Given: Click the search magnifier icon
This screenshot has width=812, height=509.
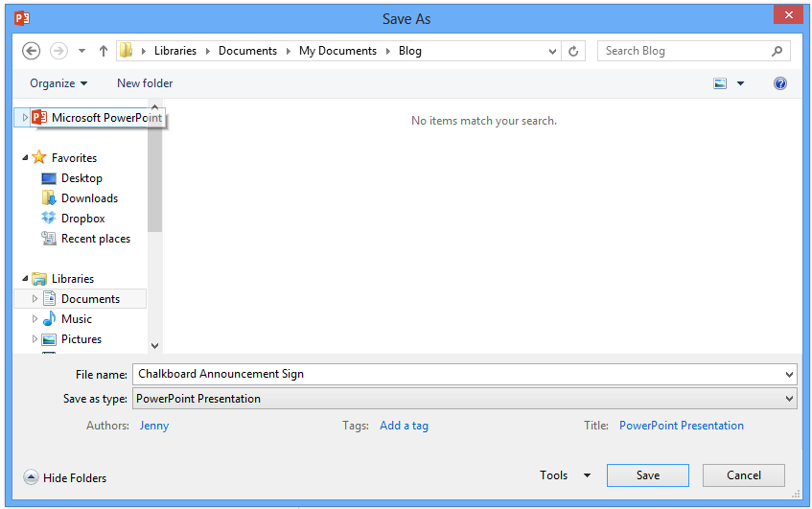Looking at the screenshot, I should [777, 51].
